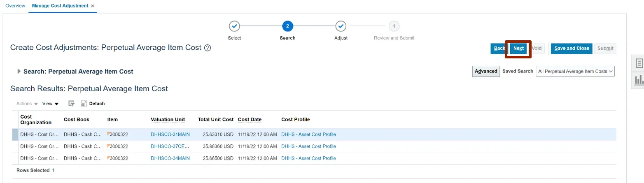
Task: Open the Saved Search dropdown
Action: [575, 72]
